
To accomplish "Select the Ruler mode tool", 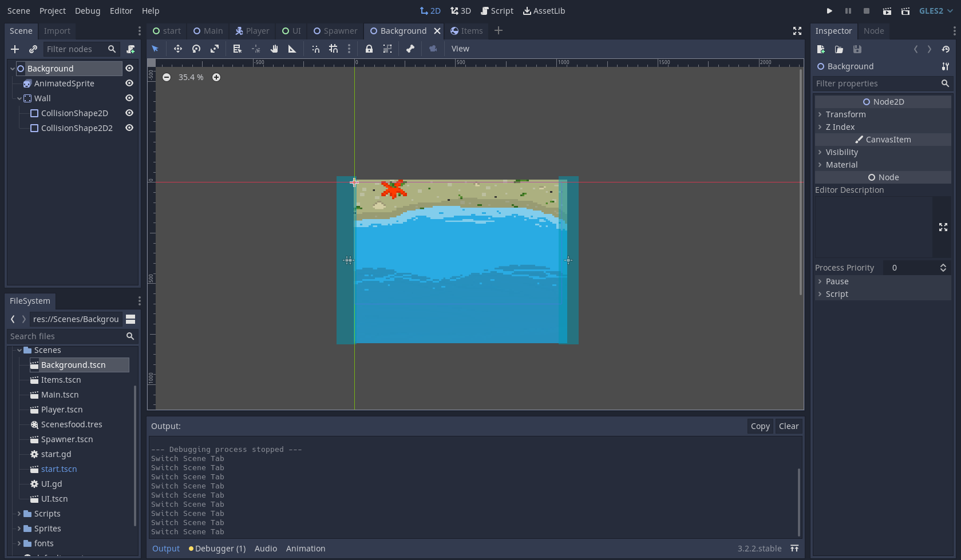I will point(292,49).
